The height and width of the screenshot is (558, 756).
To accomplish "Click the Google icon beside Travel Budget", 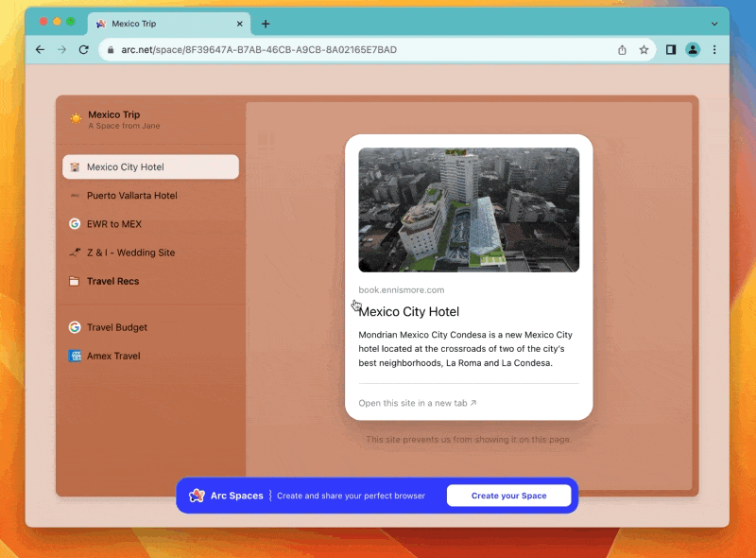I will tap(75, 327).
